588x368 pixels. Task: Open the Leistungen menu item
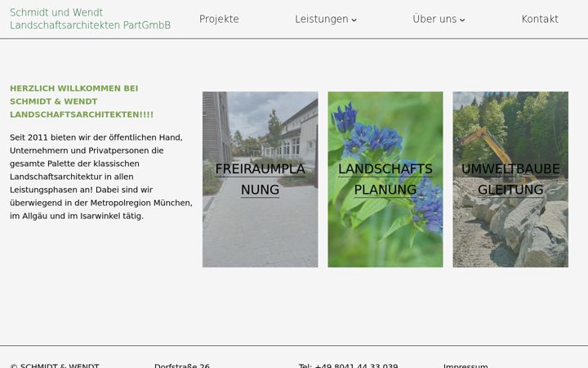coord(322,19)
